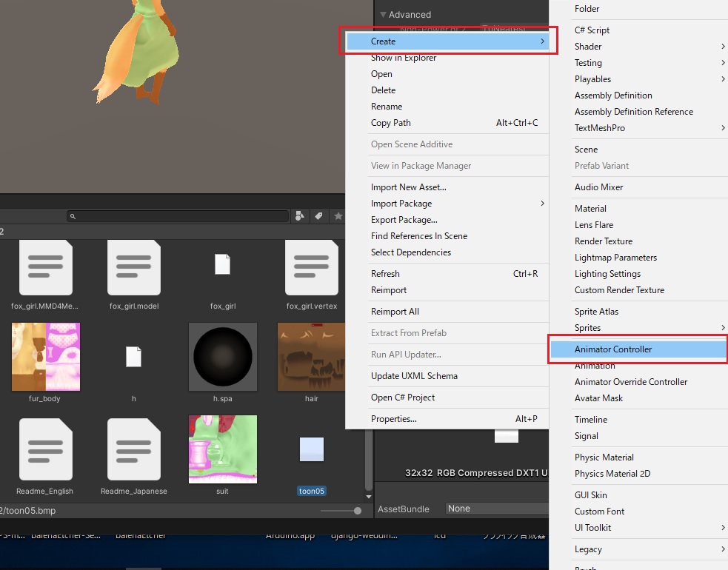Expand the TextMeshPro submenu
This screenshot has width=728, height=570.
(638, 127)
